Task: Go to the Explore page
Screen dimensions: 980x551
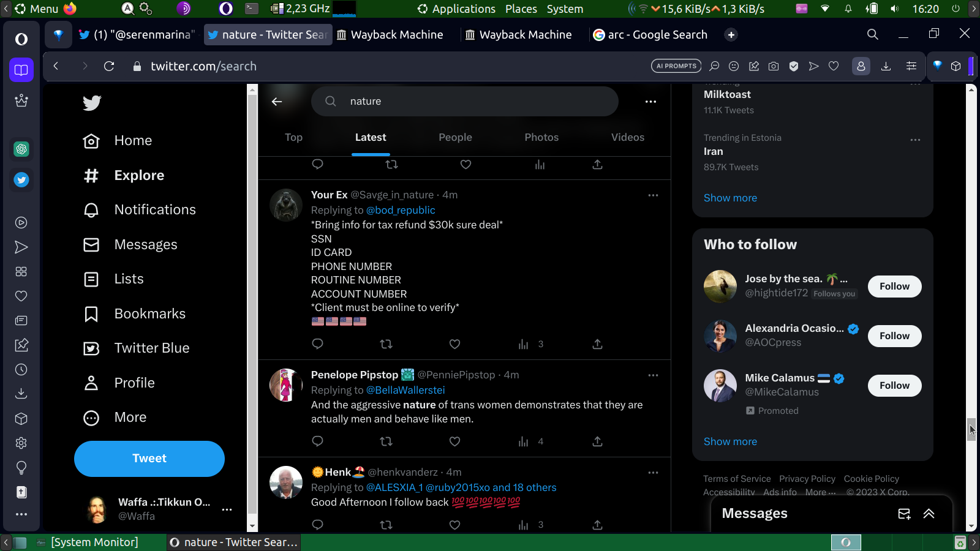Action: coord(124,176)
